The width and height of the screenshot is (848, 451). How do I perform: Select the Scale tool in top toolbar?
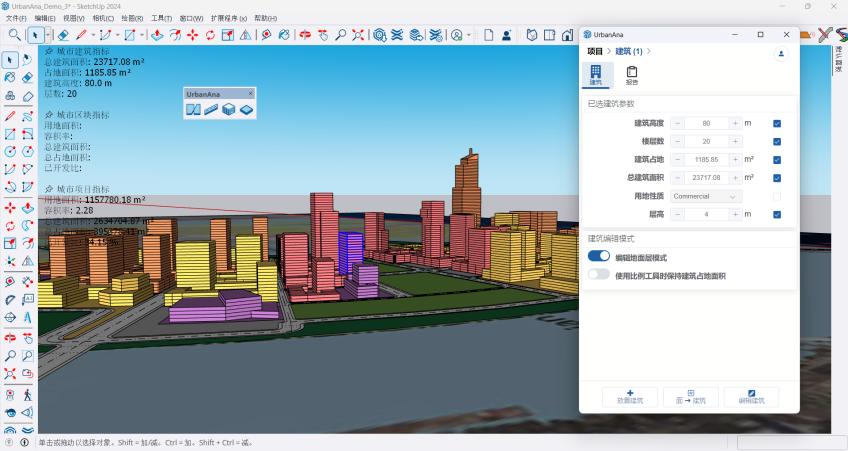(x=228, y=35)
